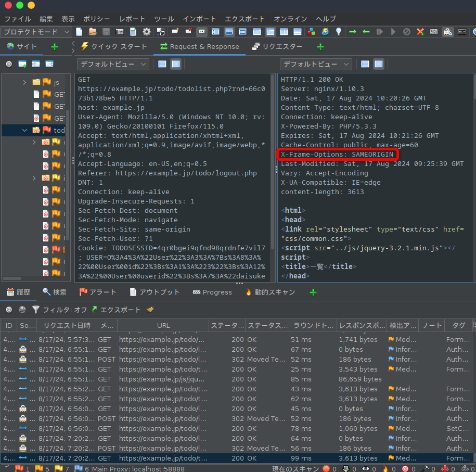Import context icon in Sites panel
Viewport: 476px width, 472px height.
pyautogui.click(x=36, y=64)
